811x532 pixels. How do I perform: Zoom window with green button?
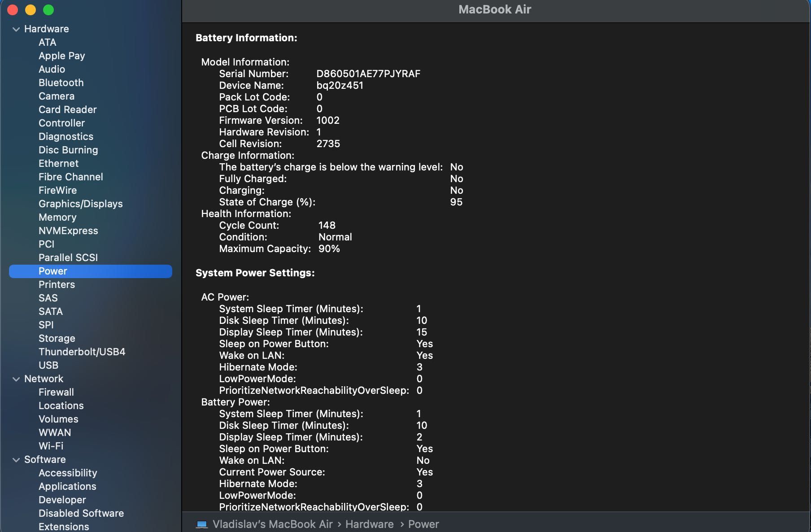48,9
